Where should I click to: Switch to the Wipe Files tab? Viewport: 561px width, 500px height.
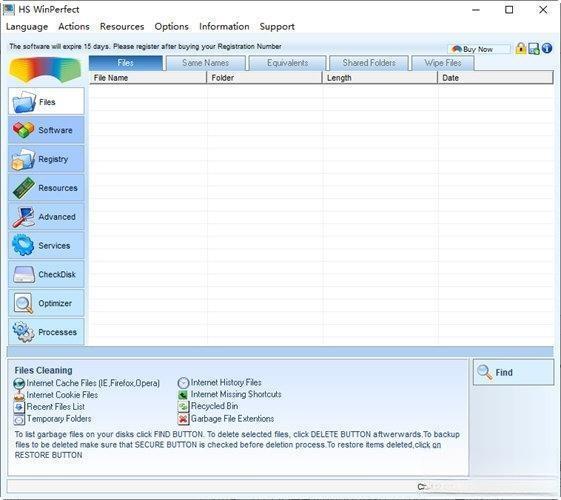click(x=443, y=63)
